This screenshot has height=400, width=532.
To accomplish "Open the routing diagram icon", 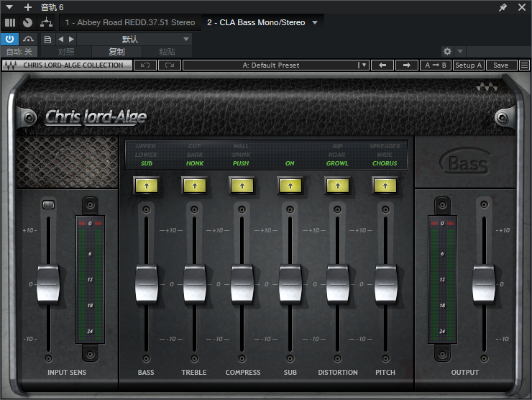I will (x=46, y=22).
